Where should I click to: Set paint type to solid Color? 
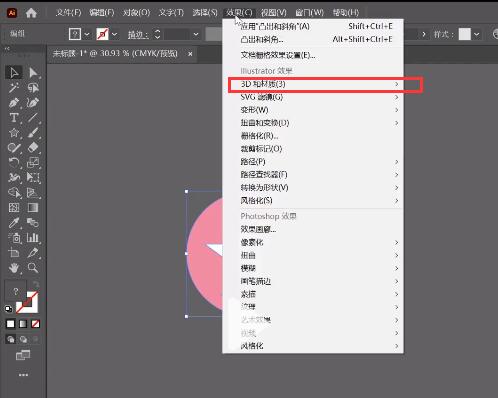10,324
